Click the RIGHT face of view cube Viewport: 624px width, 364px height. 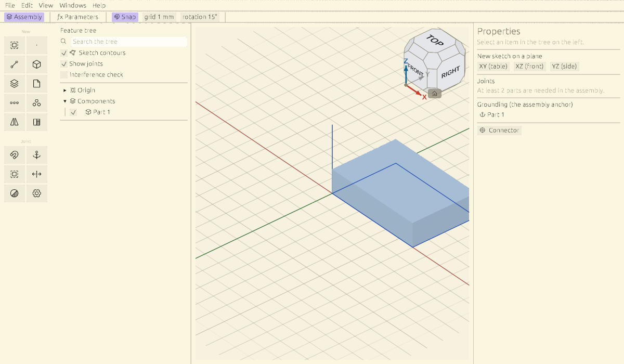tap(450, 72)
